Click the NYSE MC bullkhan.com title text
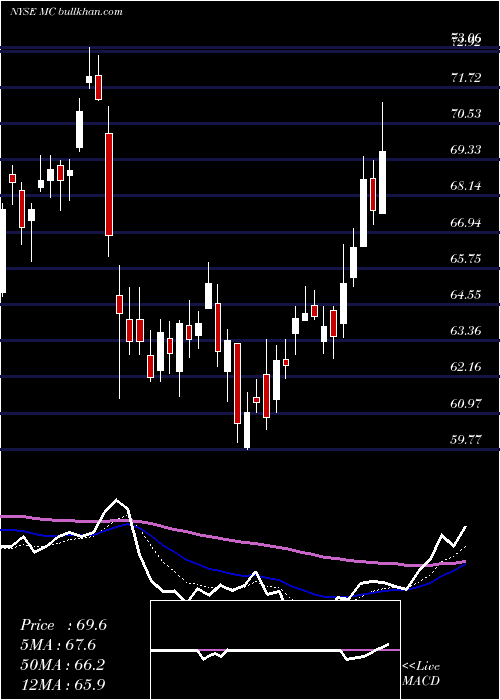Image resolution: width=500 pixels, height=700 pixels. (x=66, y=11)
